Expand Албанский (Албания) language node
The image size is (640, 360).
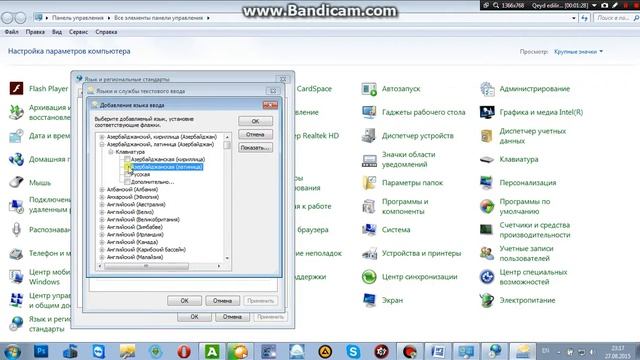[x=102, y=189]
